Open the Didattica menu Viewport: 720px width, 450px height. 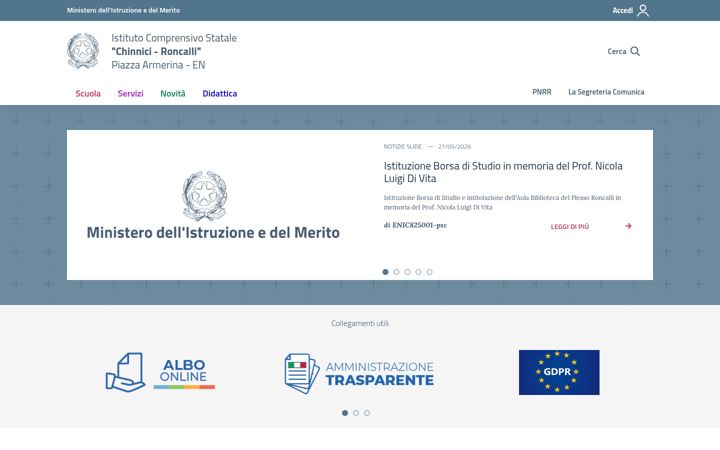(x=219, y=94)
